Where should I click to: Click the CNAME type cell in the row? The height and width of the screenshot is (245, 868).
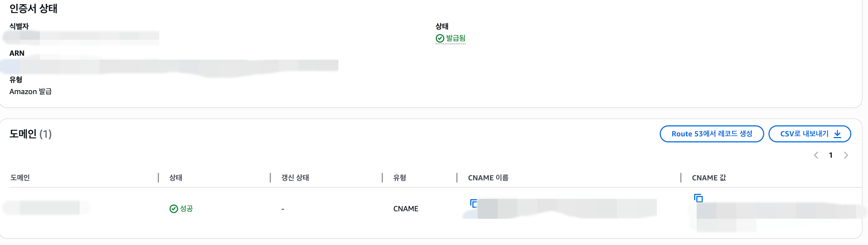tap(406, 209)
